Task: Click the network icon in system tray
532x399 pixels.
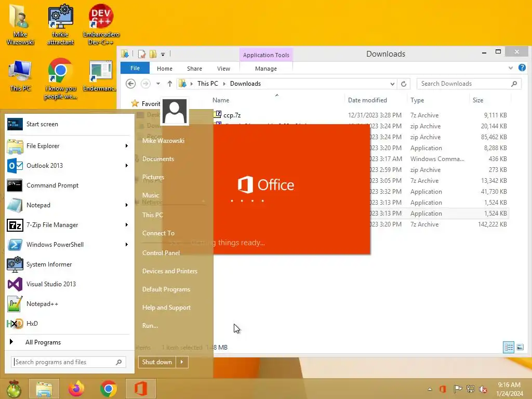Action: (x=471, y=389)
